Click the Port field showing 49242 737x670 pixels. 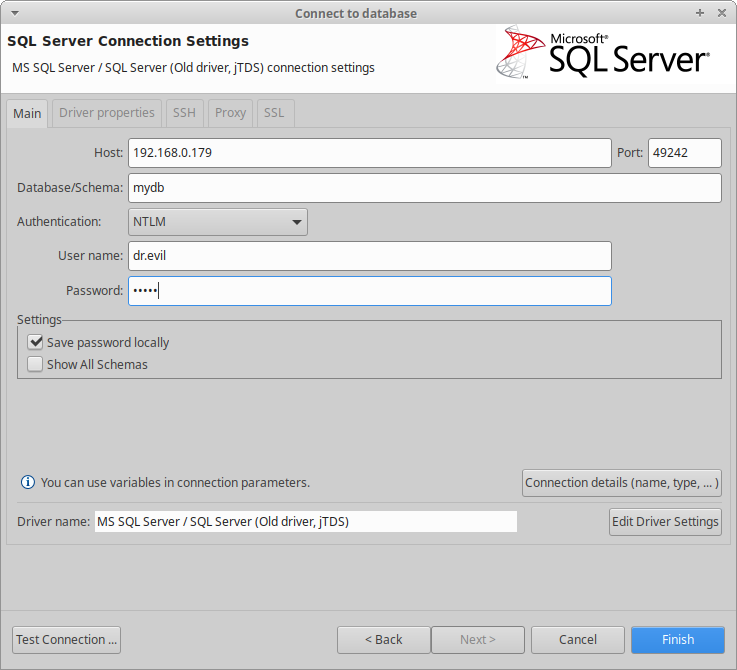coord(685,153)
